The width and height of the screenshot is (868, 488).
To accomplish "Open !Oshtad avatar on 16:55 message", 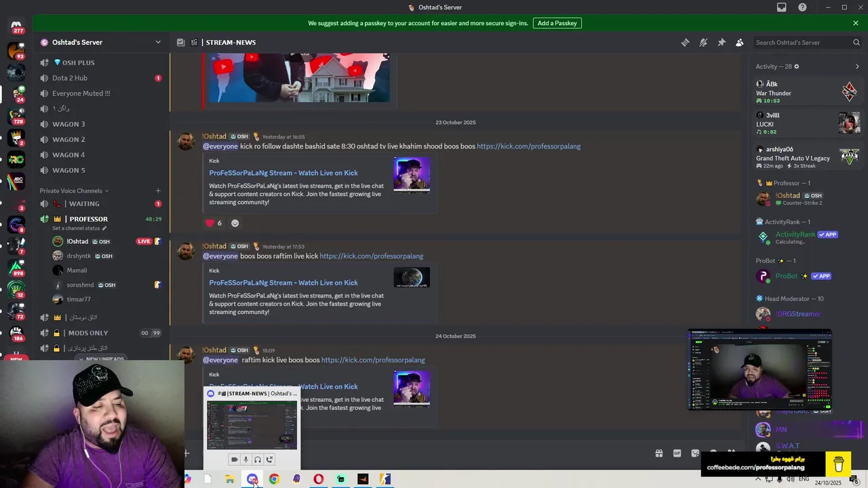I will point(186,142).
